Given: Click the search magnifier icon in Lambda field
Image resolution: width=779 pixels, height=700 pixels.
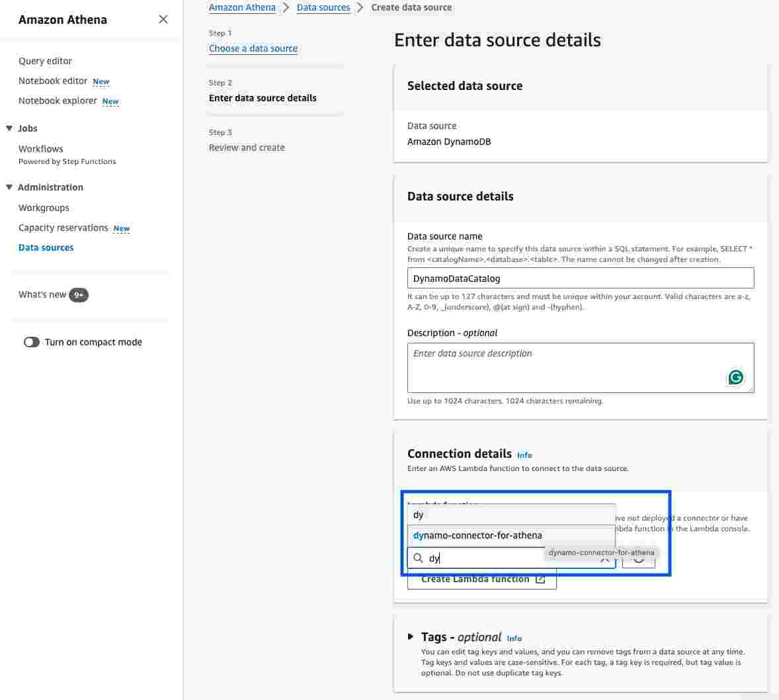Looking at the screenshot, I should coord(419,558).
